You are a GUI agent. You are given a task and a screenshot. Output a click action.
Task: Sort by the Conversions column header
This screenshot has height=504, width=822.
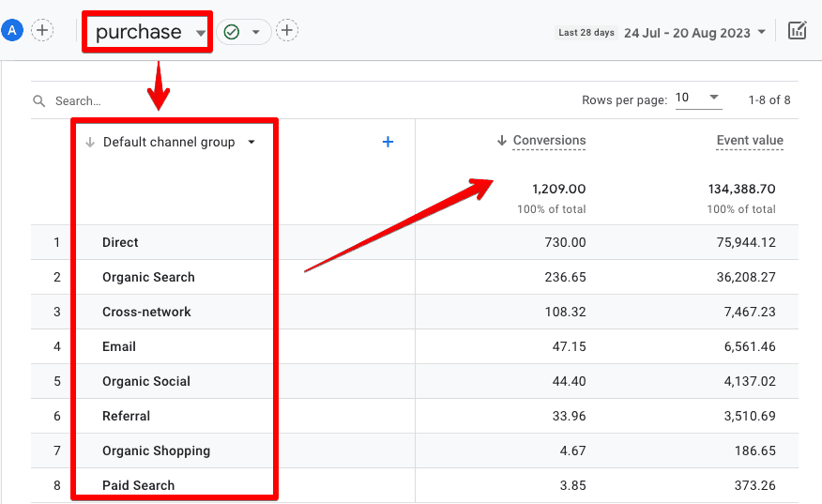[549, 141]
